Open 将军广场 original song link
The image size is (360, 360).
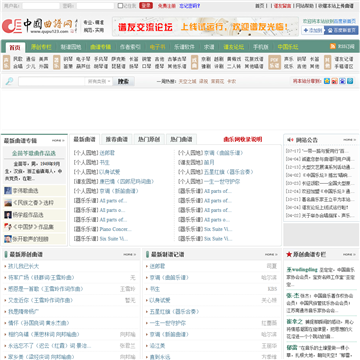click(x=42, y=278)
